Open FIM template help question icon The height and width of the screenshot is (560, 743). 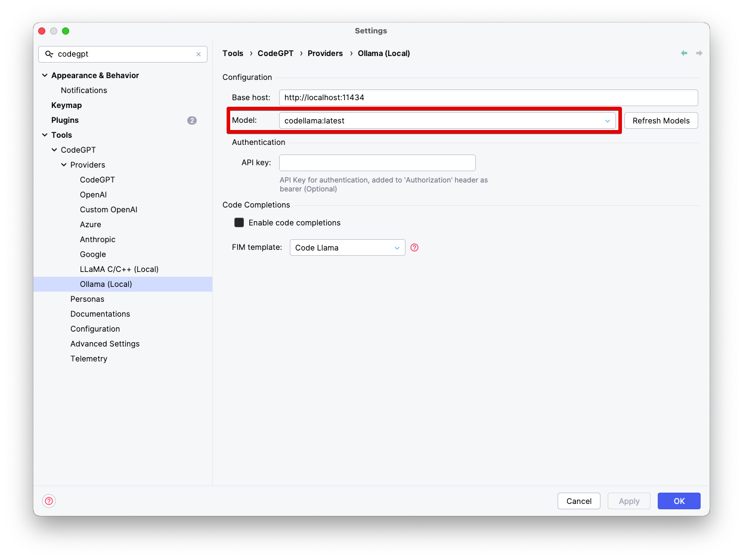pos(414,247)
